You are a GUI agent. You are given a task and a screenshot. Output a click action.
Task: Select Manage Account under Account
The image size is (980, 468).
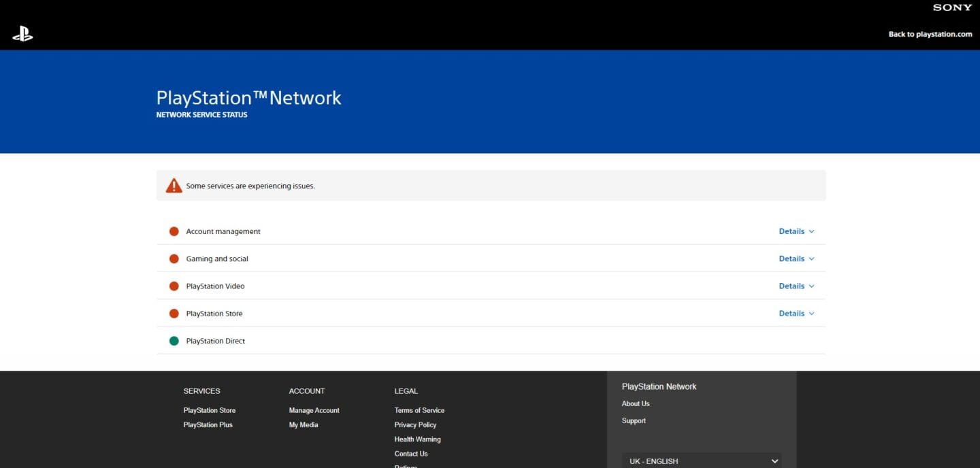point(314,410)
